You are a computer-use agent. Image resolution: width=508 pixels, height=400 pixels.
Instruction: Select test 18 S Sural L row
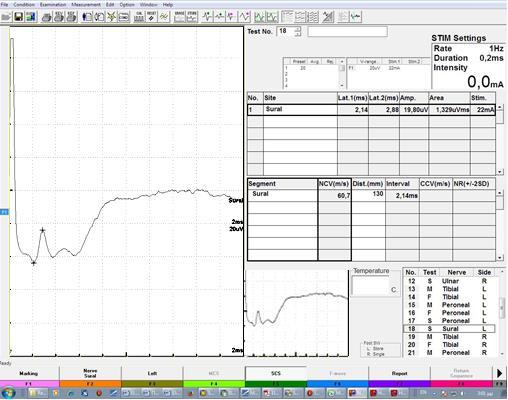(449, 329)
